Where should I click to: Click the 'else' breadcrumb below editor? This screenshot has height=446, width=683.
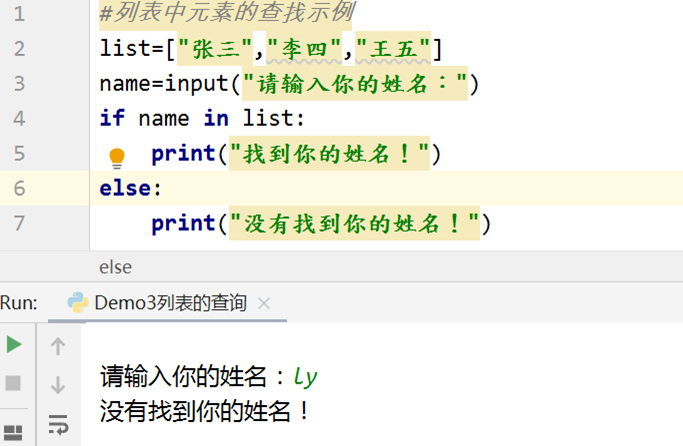115,267
